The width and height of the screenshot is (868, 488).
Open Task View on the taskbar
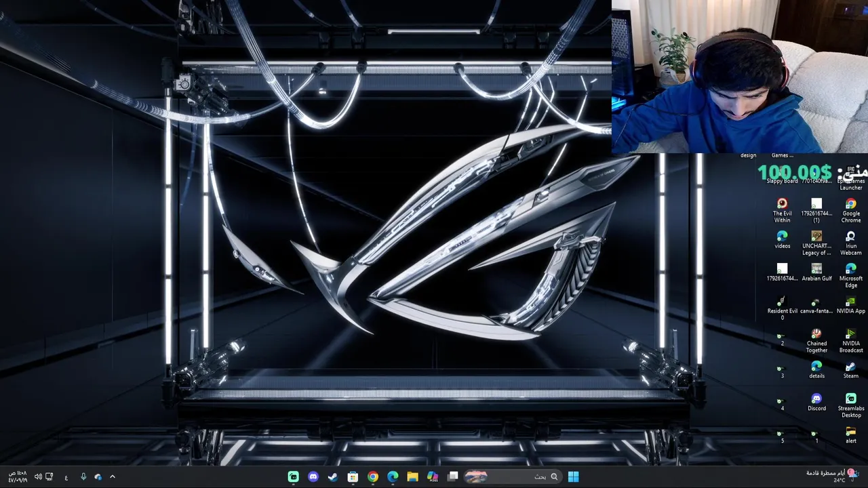click(x=452, y=476)
